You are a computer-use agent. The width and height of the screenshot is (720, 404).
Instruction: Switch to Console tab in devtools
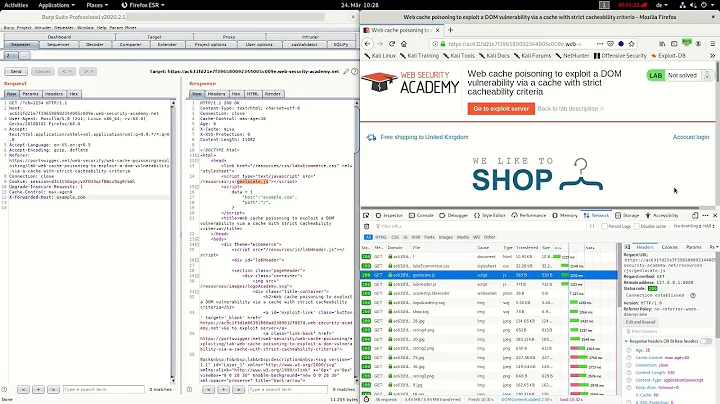pyautogui.click(x=421, y=215)
